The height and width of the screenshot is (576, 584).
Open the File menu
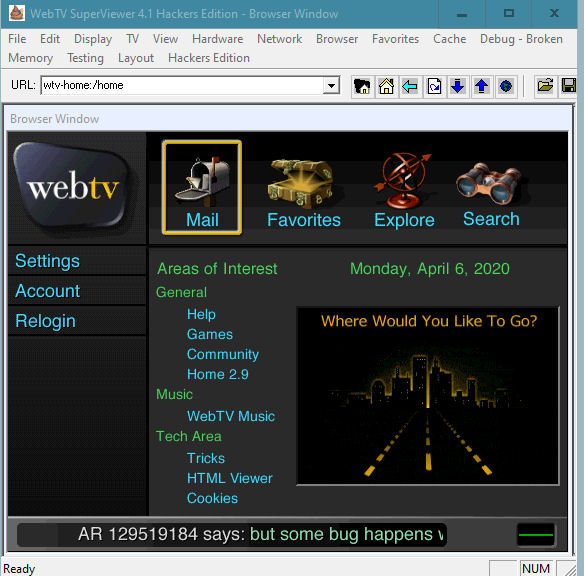17,39
